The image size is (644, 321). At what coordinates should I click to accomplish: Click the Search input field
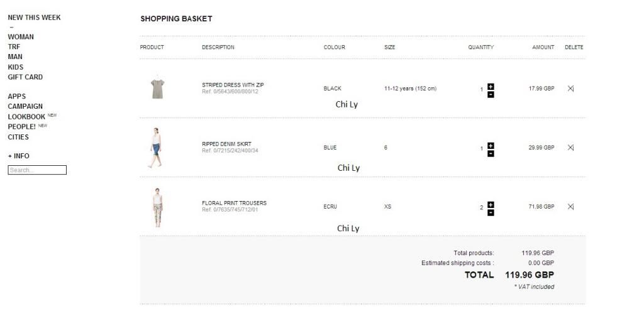[x=37, y=170]
